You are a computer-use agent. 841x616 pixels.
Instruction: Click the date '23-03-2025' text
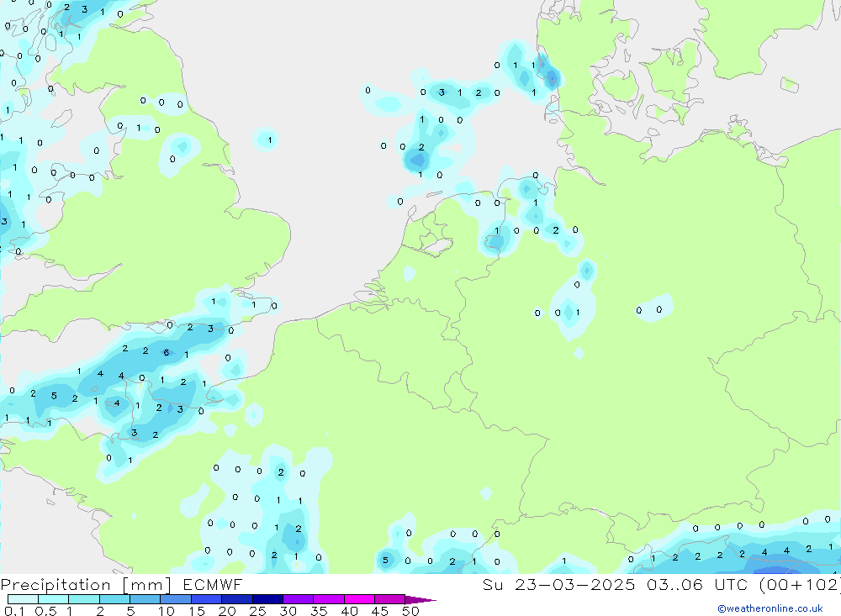575,584
